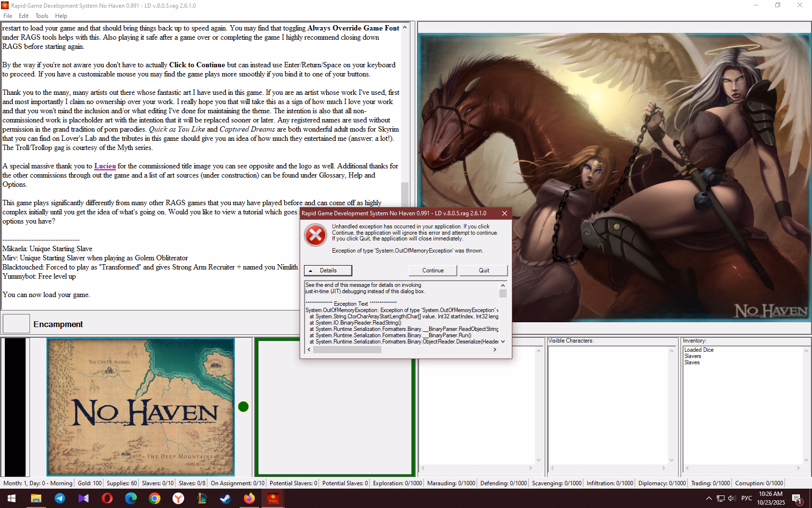Screen dimensions: 812x508
Task: Open the File menu
Action: click(8, 16)
